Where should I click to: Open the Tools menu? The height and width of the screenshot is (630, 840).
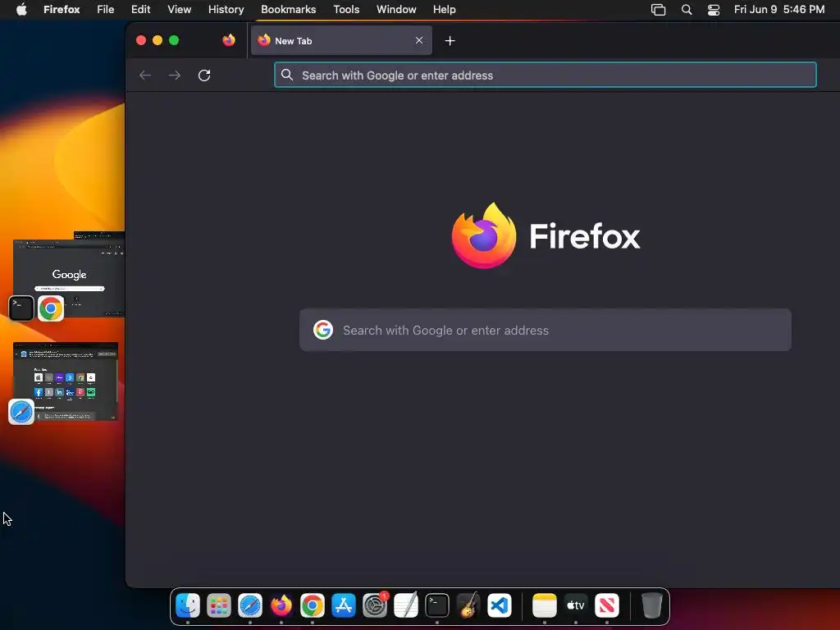(x=346, y=9)
